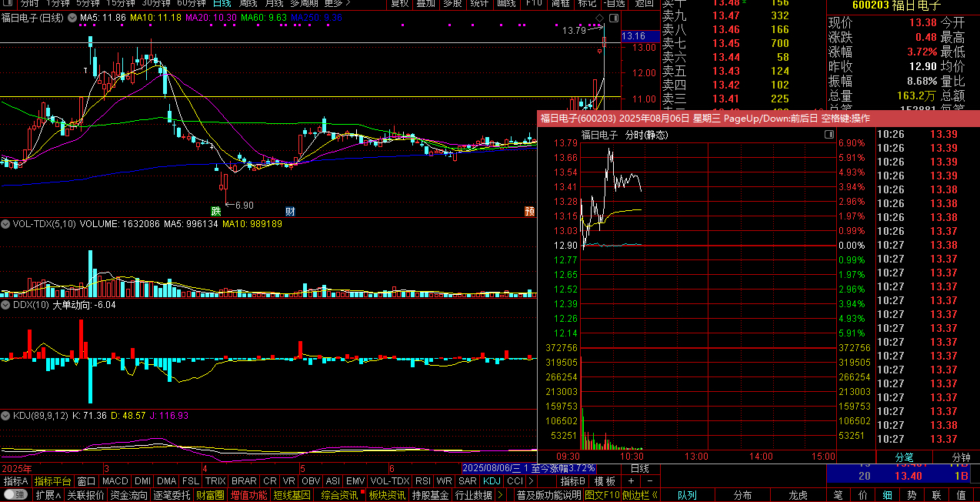The height and width of the screenshot is (502, 980).
Task: Open the 指标平台 tab
Action: click(x=53, y=481)
